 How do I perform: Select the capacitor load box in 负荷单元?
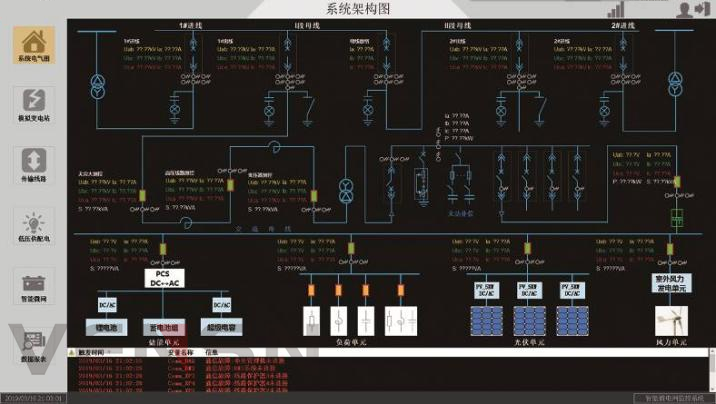pos(365,321)
